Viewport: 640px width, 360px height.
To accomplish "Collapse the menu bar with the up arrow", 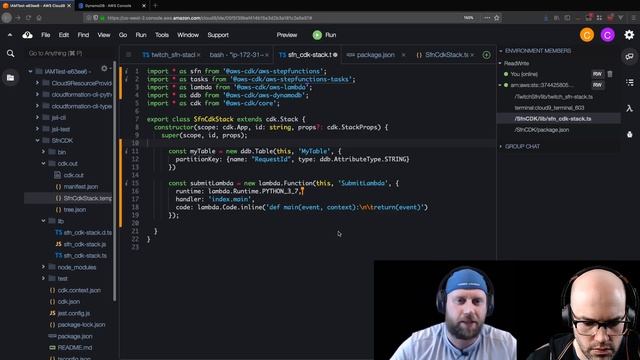I will (x=10, y=35).
